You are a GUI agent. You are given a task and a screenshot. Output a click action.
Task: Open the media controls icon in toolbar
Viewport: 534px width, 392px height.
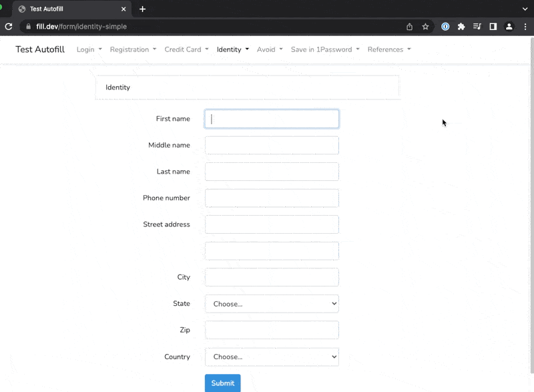477,27
